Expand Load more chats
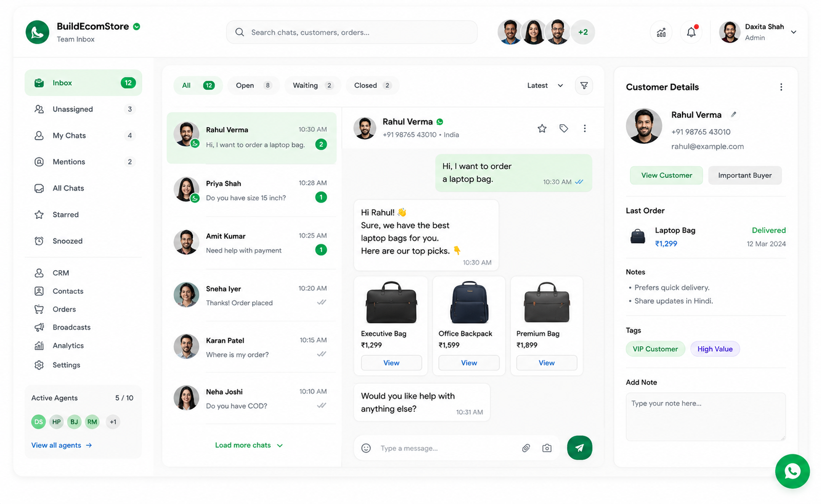Screen dimensions: 821x504 point(249,445)
